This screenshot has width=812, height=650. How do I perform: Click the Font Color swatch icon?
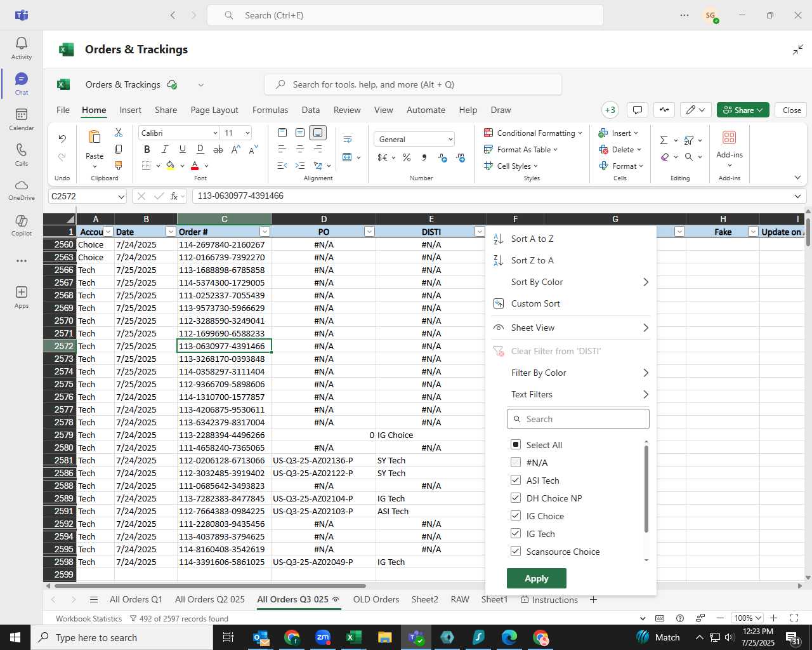195,166
